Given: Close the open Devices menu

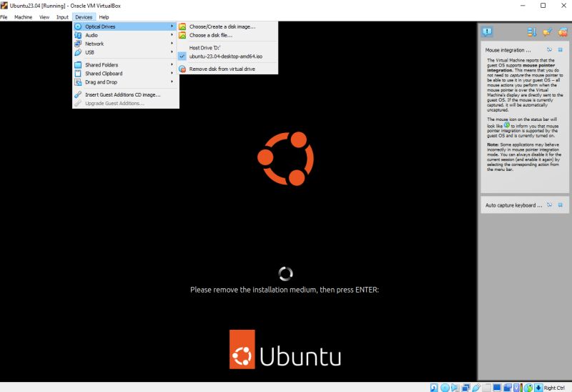Looking at the screenshot, I should point(84,17).
